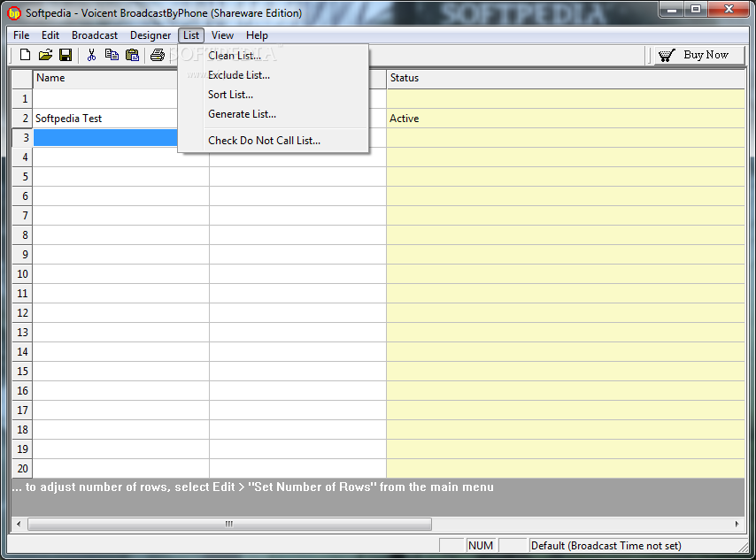Select row header 20
756x560 pixels.
click(22, 468)
